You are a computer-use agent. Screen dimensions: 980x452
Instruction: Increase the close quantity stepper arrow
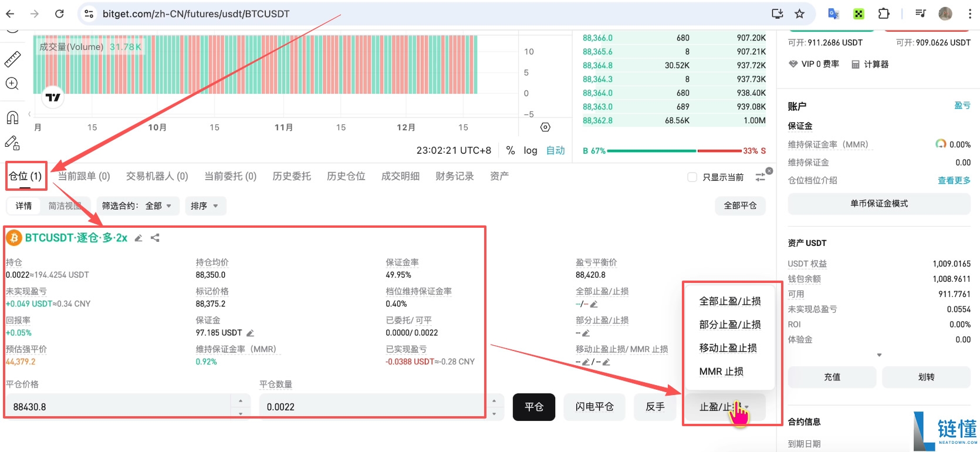[x=494, y=401]
